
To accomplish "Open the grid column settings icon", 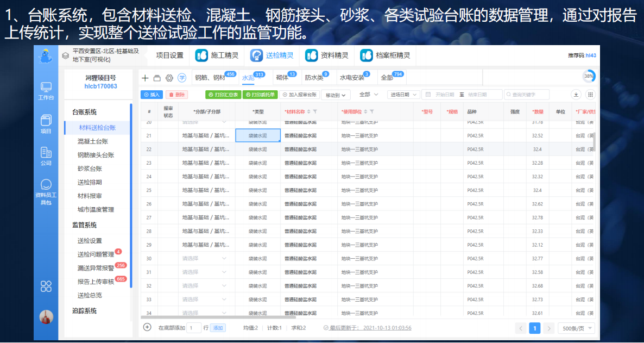I will [590, 95].
